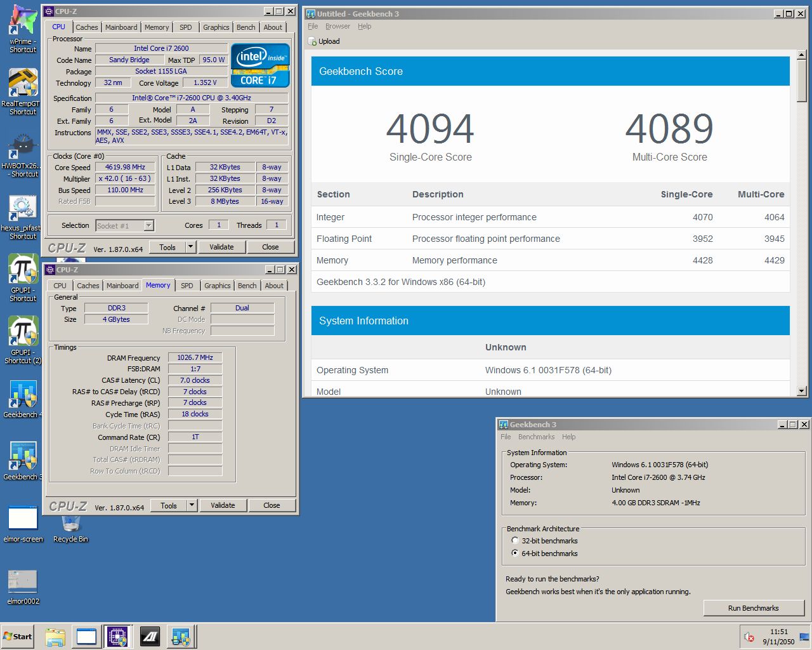812x650 pixels.
Task: Select 32-bit benchmarks option
Action: [x=515, y=541]
